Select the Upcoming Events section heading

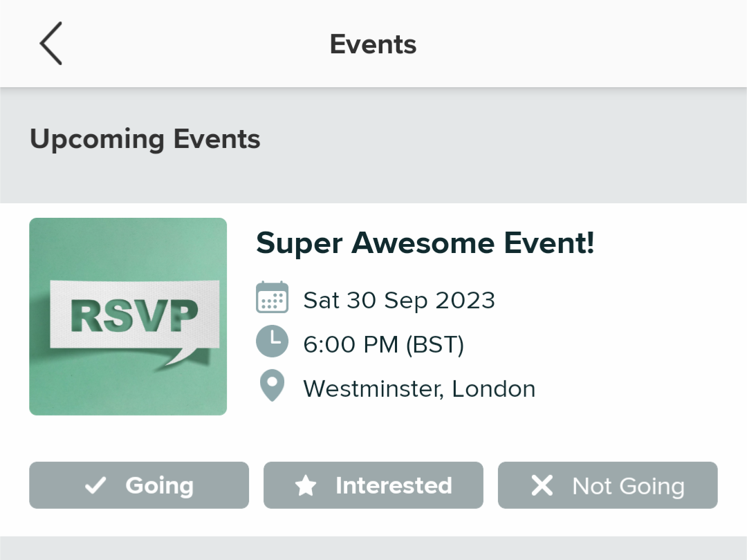pos(145,139)
